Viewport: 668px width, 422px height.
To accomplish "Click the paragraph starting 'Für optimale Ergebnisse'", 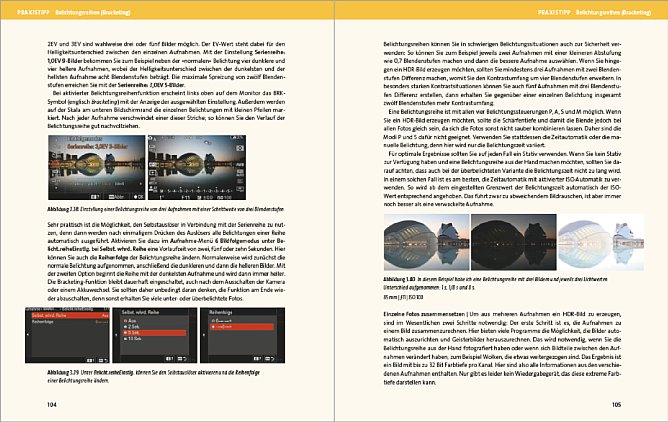I will tap(502, 179).
